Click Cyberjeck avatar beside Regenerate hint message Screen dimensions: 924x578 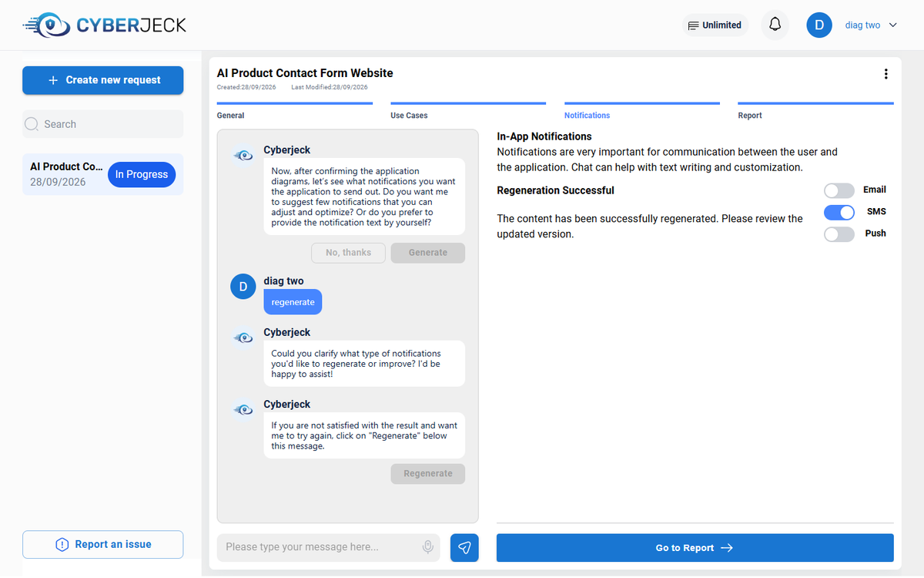pos(243,410)
